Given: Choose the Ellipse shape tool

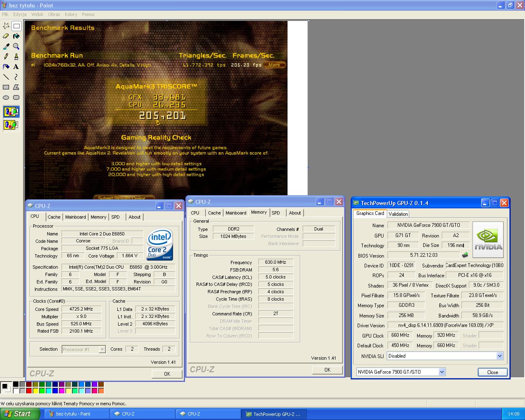Looking at the screenshot, I should (6, 97).
